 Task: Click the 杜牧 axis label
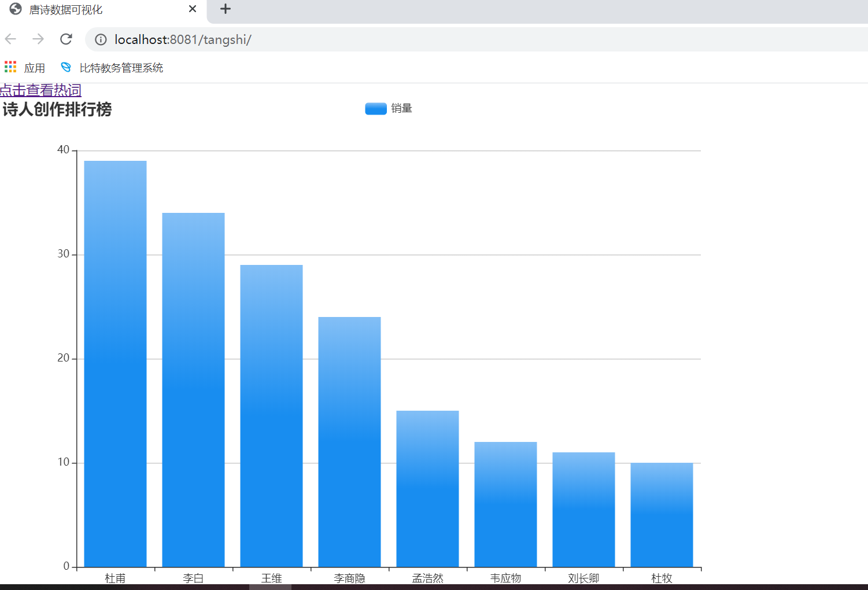[662, 578]
